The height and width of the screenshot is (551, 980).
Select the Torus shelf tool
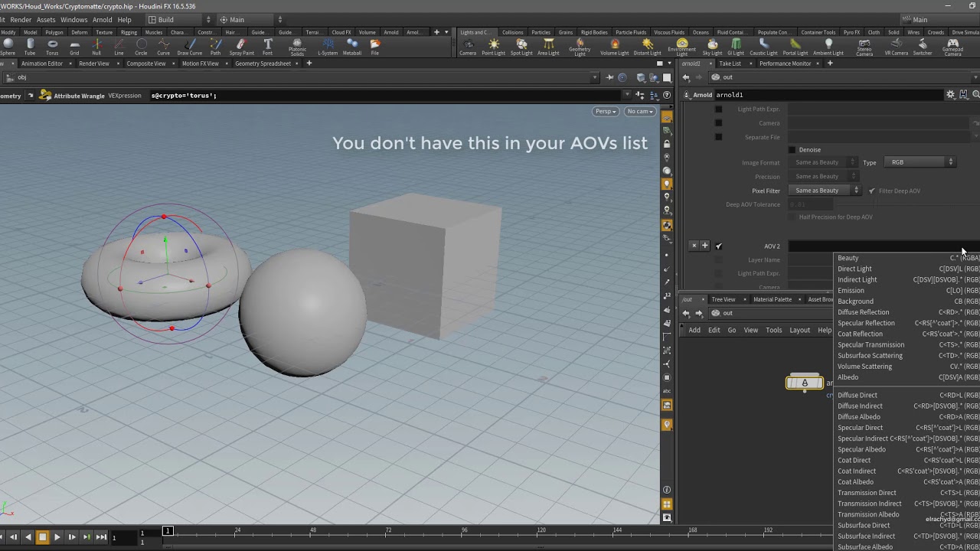click(52, 47)
